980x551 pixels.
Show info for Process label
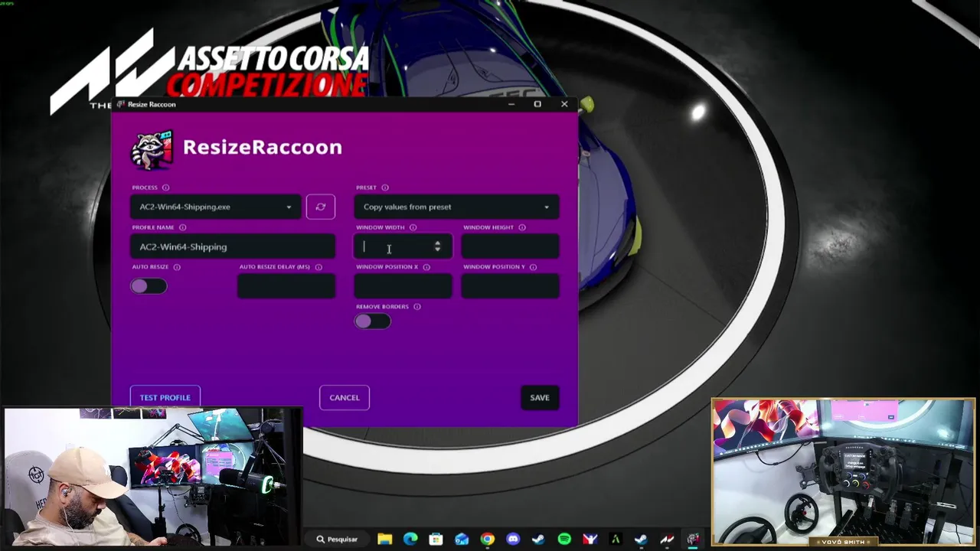tap(165, 187)
